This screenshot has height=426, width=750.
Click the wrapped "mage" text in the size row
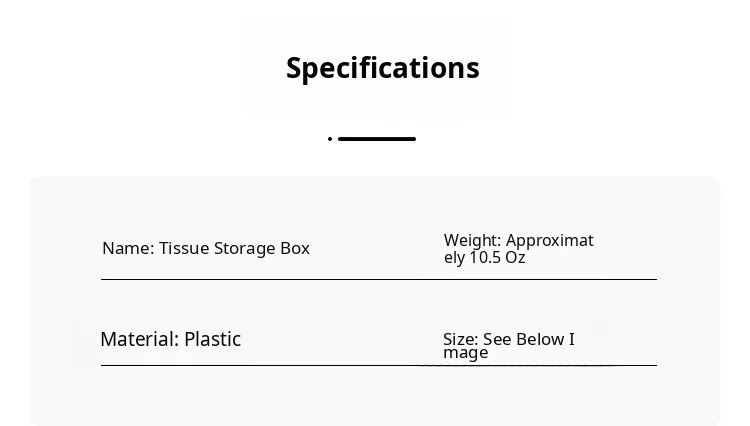coord(466,352)
